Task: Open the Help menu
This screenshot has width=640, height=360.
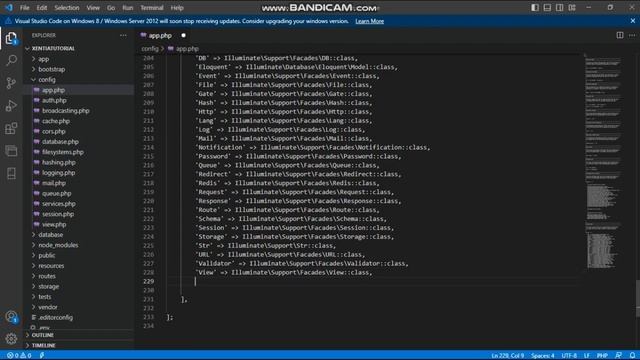Action: point(177,8)
